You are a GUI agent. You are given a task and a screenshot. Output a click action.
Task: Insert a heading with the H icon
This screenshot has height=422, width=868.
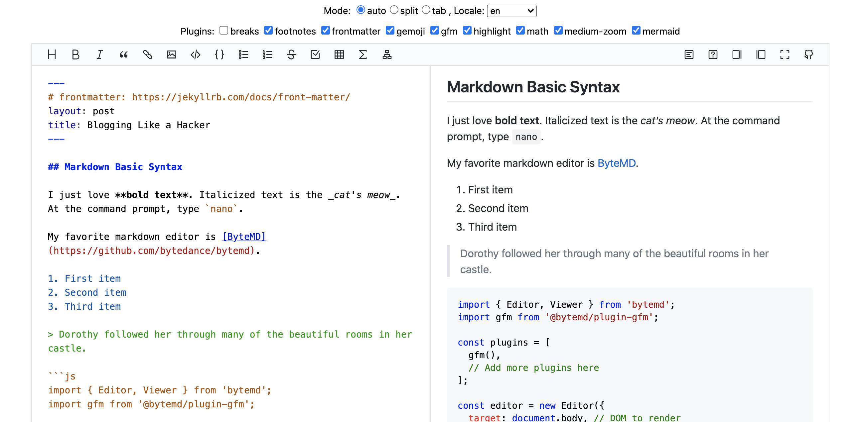(x=52, y=54)
